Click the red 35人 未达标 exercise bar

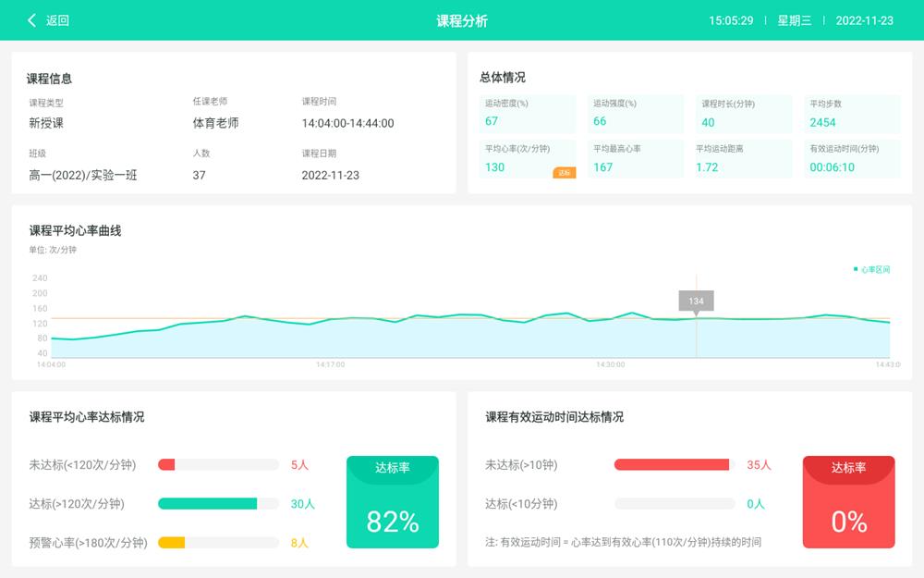672,465
